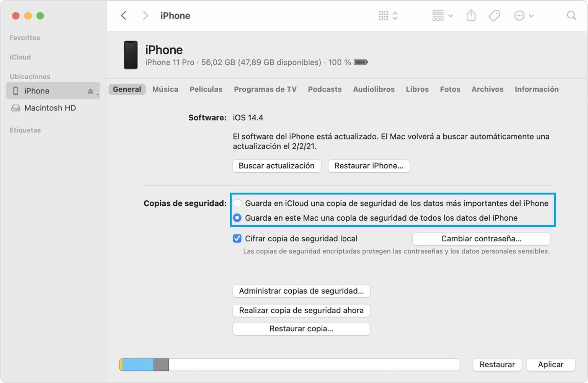
Task: Zoom the window with the green button
Action: click(40, 16)
